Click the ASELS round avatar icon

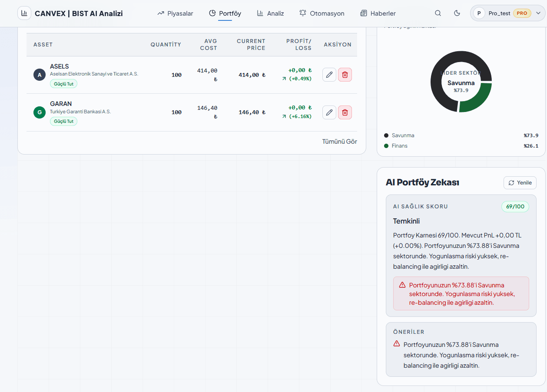click(40, 75)
